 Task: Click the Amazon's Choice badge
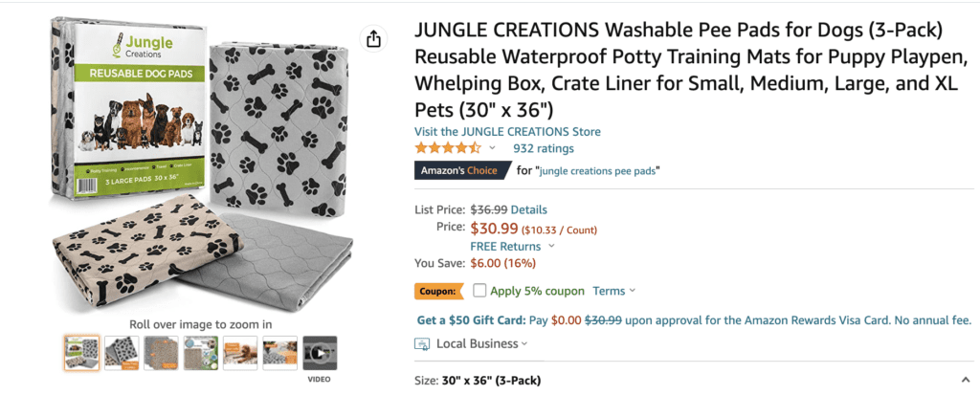click(458, 171)
